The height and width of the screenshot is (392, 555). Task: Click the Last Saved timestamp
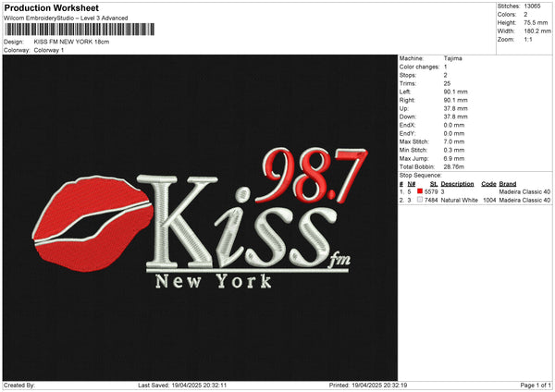[x=182, y=386]
